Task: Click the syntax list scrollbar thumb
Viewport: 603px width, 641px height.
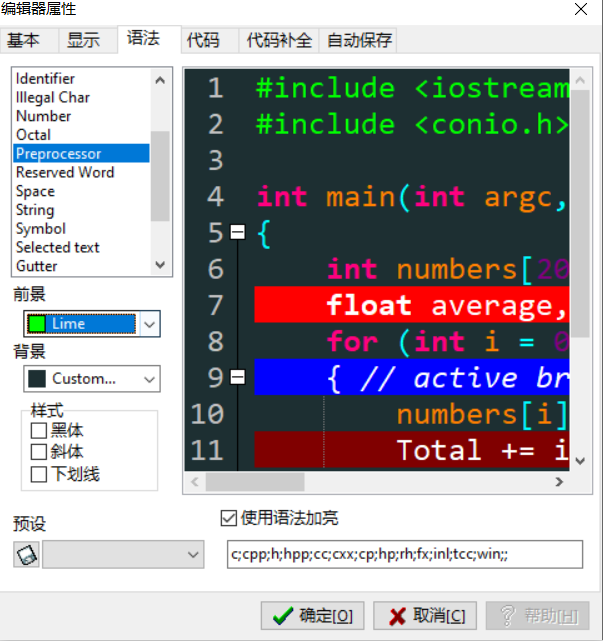Action: tap(160, 176)
